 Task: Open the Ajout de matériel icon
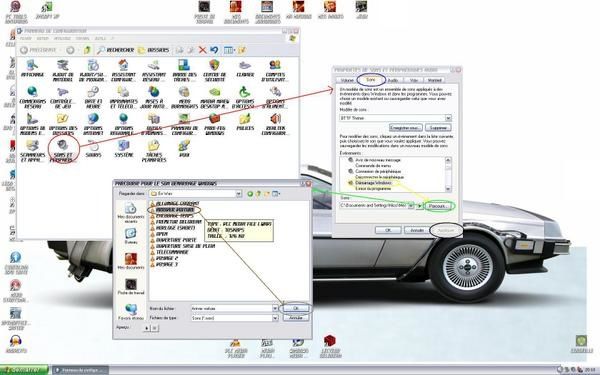(x=62, y=70)
